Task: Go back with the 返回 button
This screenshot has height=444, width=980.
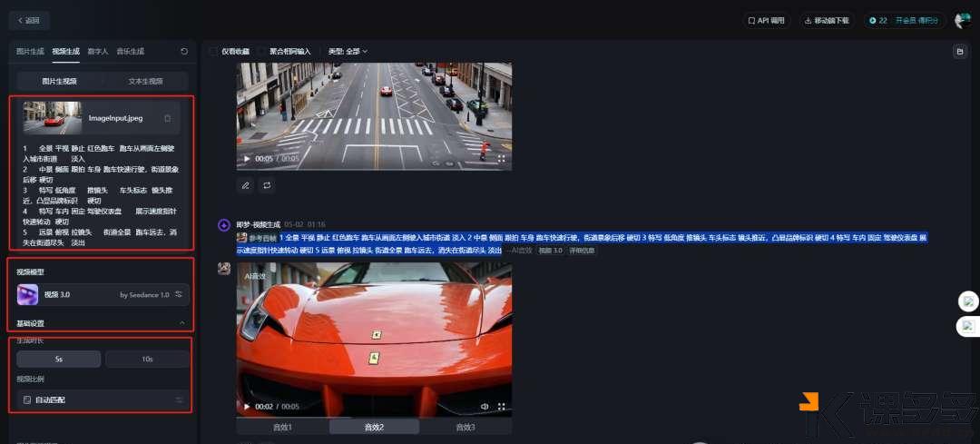Action: 29,21
